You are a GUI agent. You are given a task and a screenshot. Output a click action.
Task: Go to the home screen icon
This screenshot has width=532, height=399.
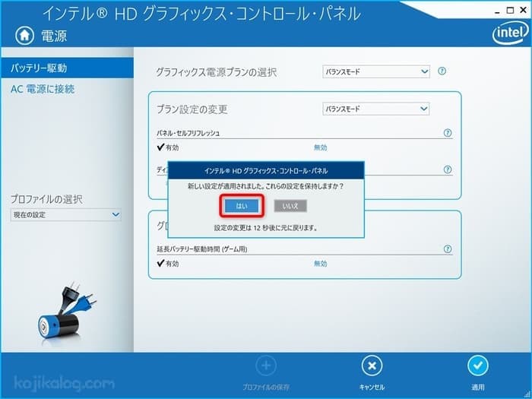[24, 36]
